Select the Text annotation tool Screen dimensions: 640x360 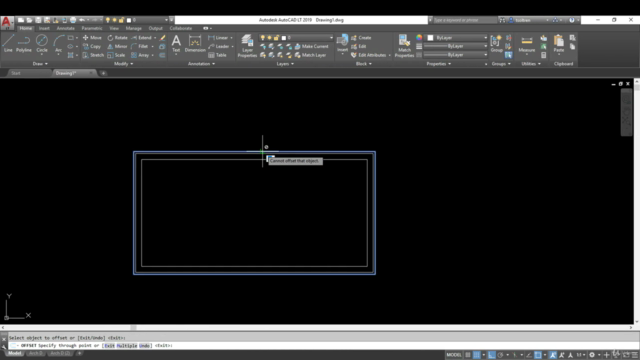coord(176,43)
